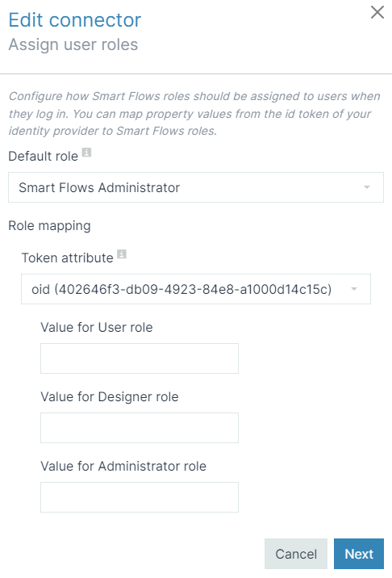Click the caret arrow in Token attribute selector
The height and width of the screenshot is (578, 392).
tap(353, 289)
